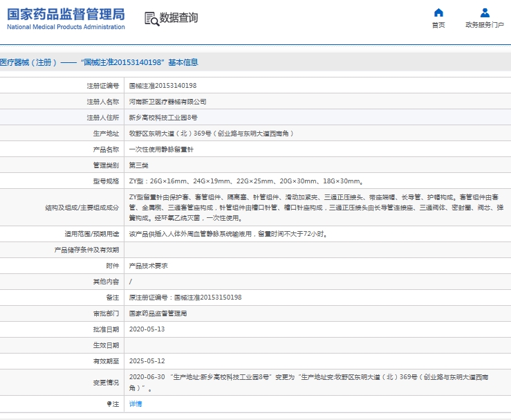511x420 pixels.
Task: Select product name 一次性使用静脉留置针
Action: pyautogui.click(x=161, y=149)
